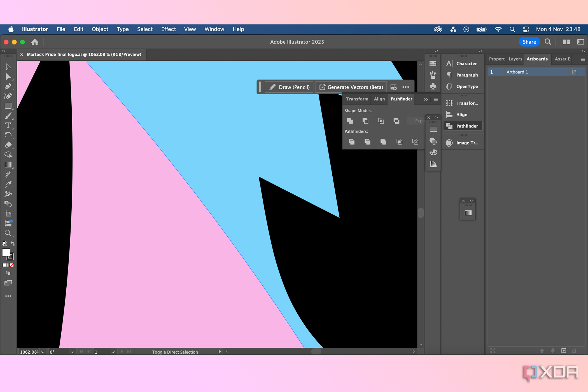
Task: Swap fill and stroke colors
Action: pyautogui.click(x=13, y=243)
